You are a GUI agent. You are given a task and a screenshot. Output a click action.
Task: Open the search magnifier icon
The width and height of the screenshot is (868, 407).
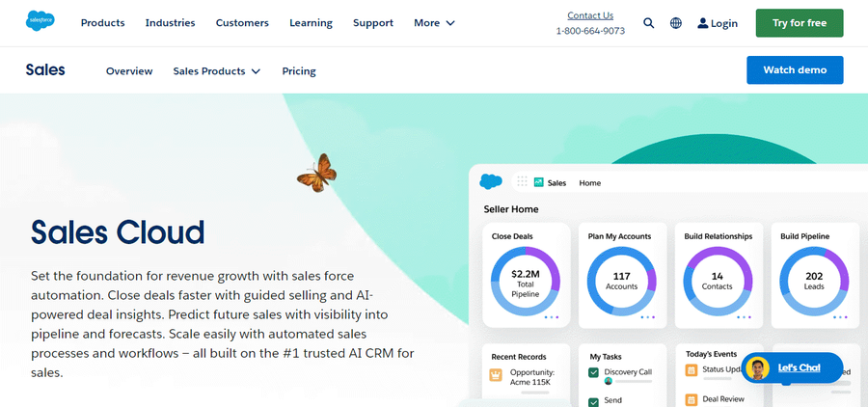649,23
